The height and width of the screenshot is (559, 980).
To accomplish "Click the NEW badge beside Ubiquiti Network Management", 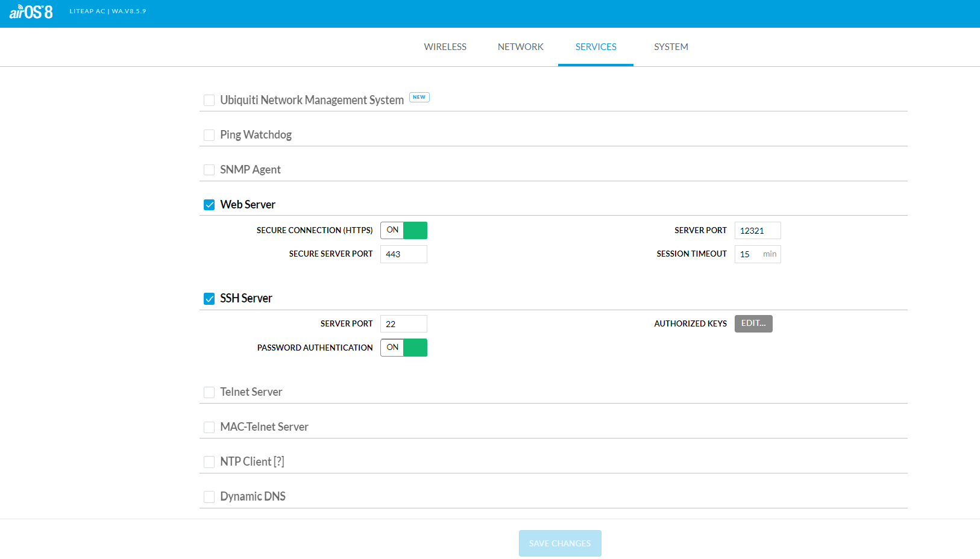I will click(x=419, y=97).
